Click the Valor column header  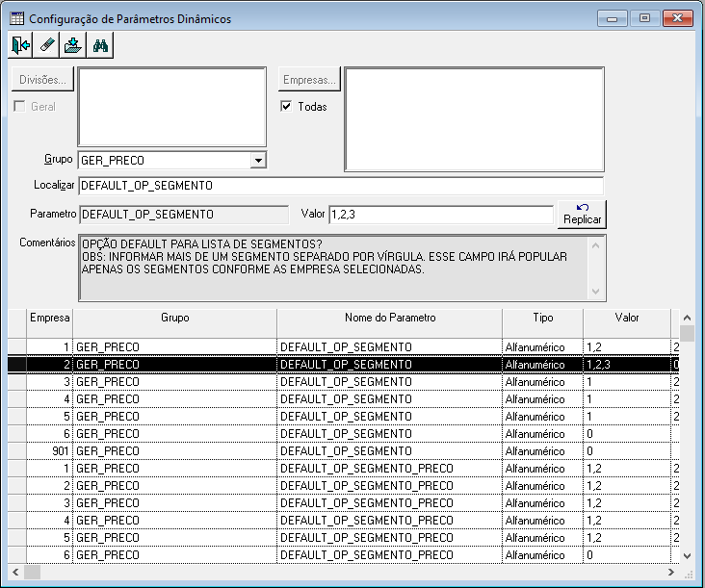(x=627, y=323)
